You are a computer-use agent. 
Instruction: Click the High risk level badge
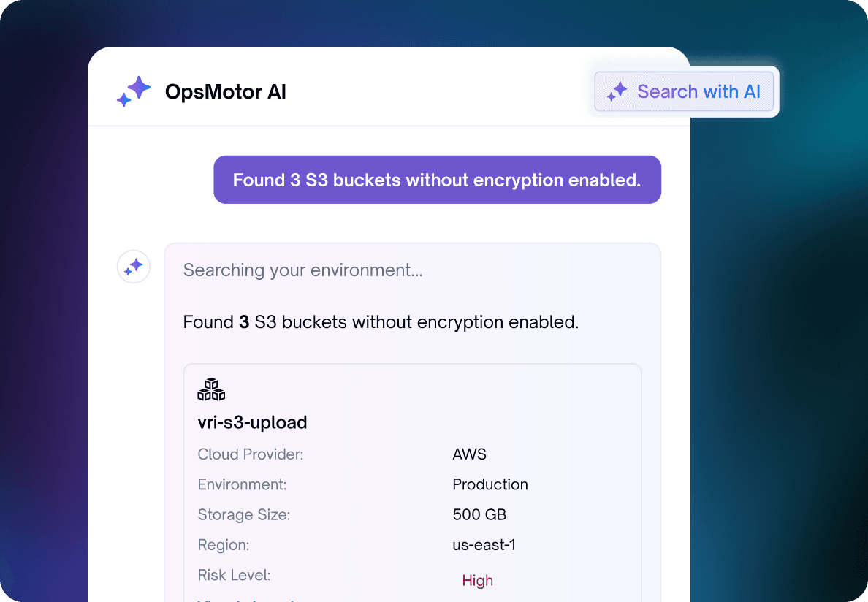click(x=478, y=580)
